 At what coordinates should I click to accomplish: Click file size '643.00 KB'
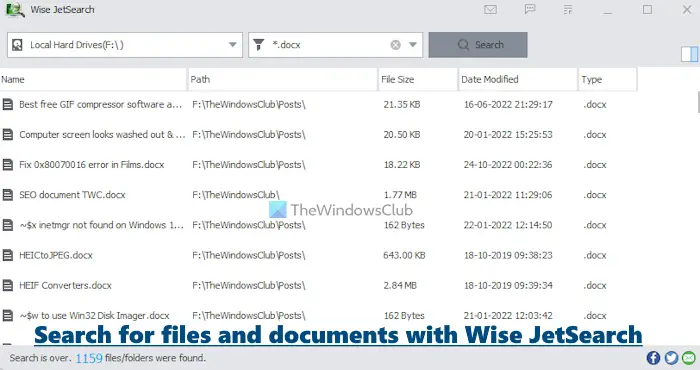404,255
